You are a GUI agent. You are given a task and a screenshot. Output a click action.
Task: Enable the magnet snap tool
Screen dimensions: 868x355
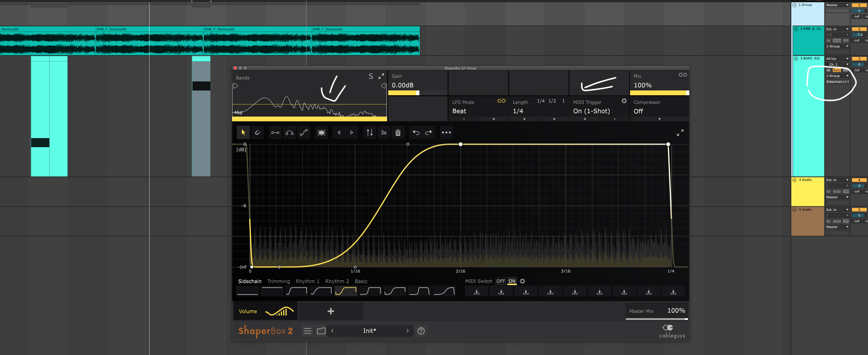click(x=258, y=132)
